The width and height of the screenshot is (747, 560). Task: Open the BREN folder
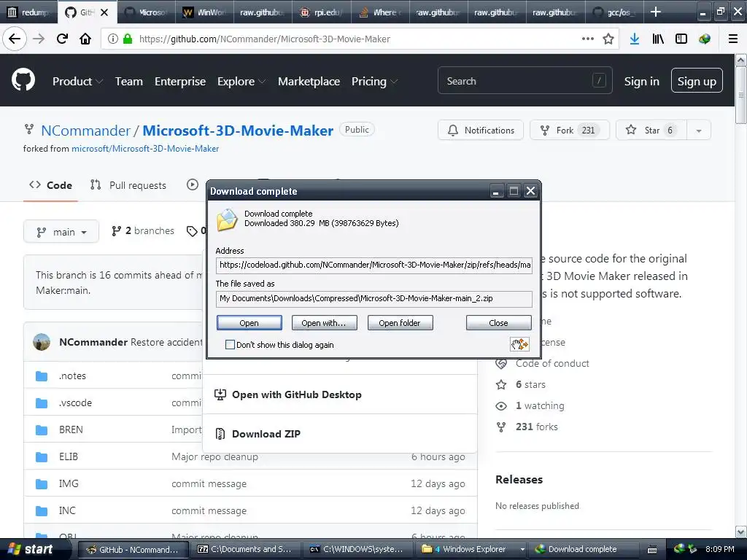(x=71, y=429)
